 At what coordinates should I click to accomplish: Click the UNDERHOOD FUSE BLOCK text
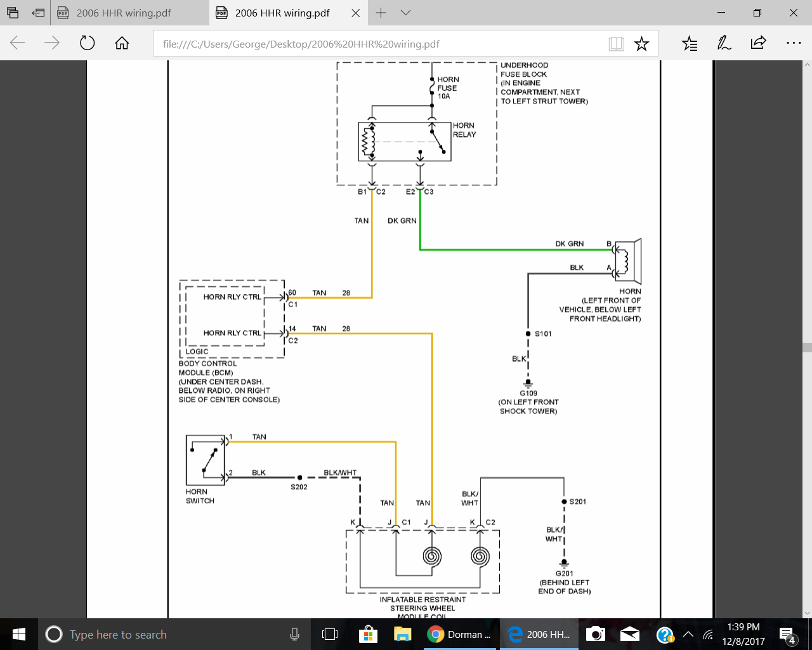[524, 70]
